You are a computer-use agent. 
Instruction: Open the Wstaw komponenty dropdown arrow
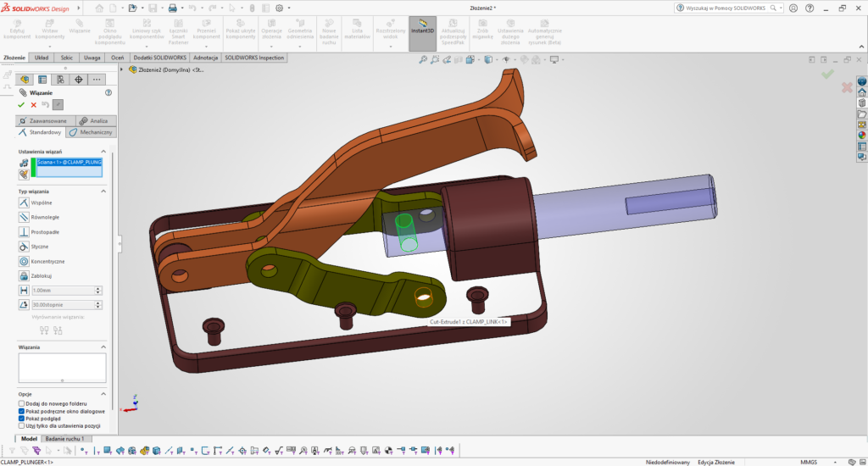coord(50,46)
